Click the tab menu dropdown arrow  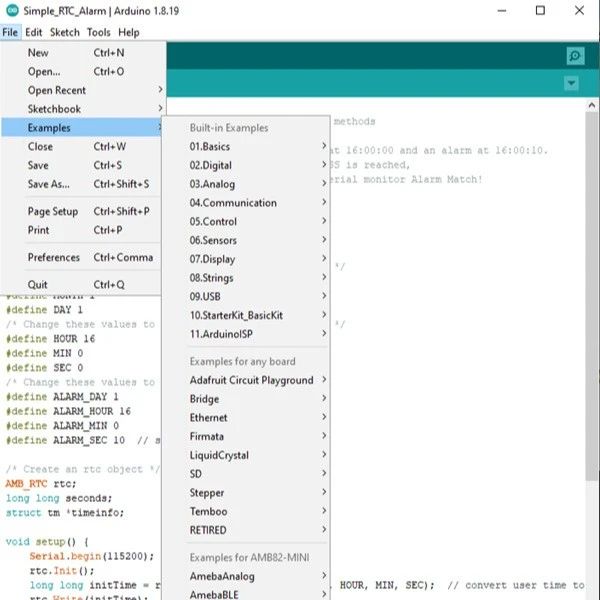click(x=571, y=83)
